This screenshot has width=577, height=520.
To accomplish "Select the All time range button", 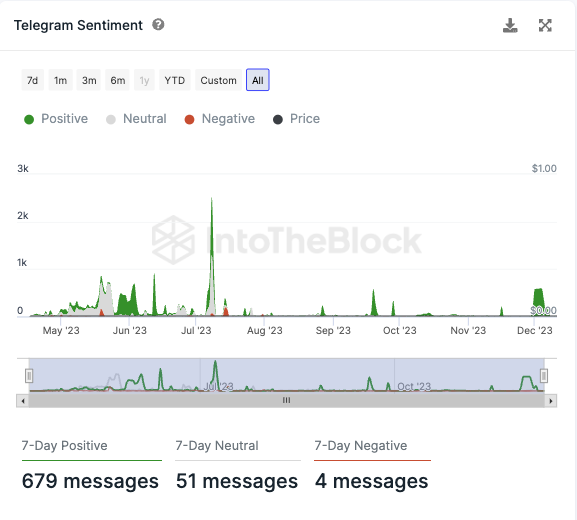I will (x=258, y=80).
